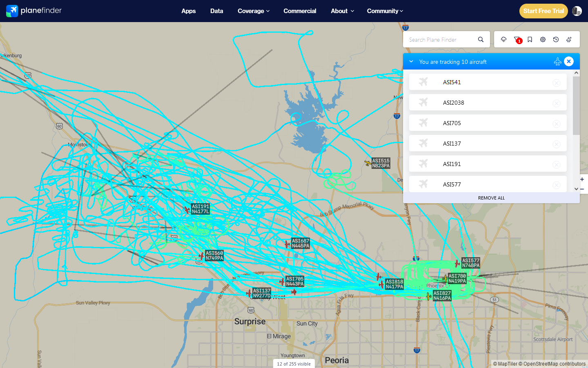Expand the Coverage dropdown menu
588x368 pixels.
[254, 11]
